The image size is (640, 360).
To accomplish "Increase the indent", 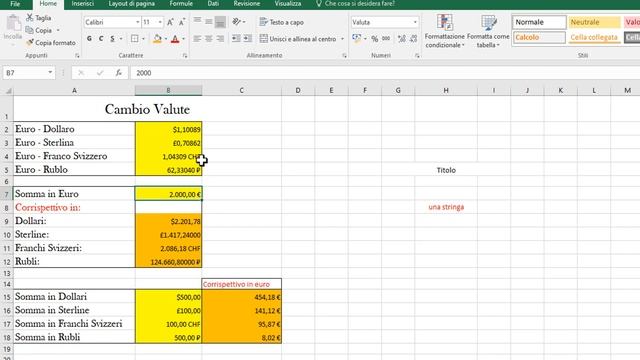I will pos(248,39).
